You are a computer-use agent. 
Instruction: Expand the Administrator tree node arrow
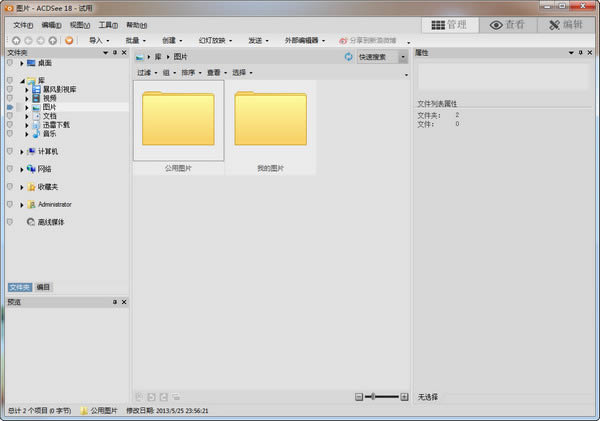coord(22,205)
